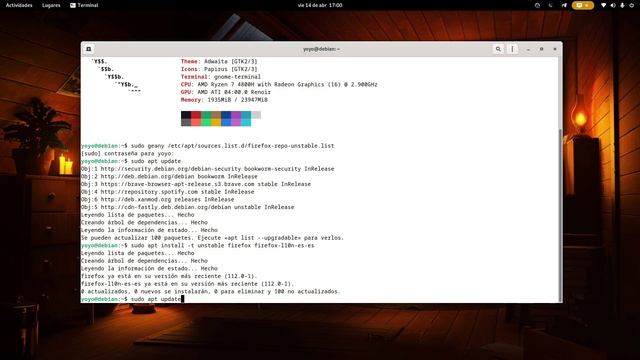
Task: Click the Icons: Papirus line
Action: coord(219,69)
